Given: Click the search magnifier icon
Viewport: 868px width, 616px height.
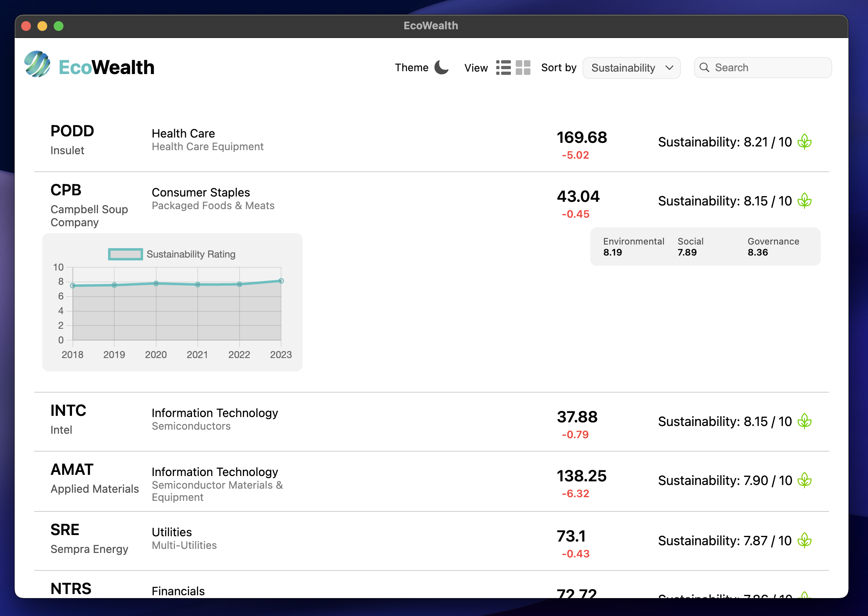Looking at the screenshot, I should click(704, 68).
